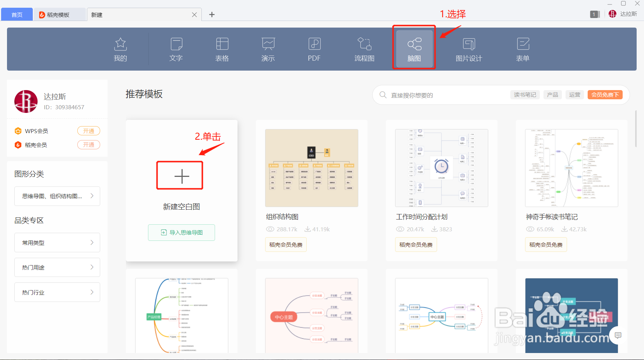
Task: Switch to the 稻壳模板 tab
Action: click(x=60, y=15)
